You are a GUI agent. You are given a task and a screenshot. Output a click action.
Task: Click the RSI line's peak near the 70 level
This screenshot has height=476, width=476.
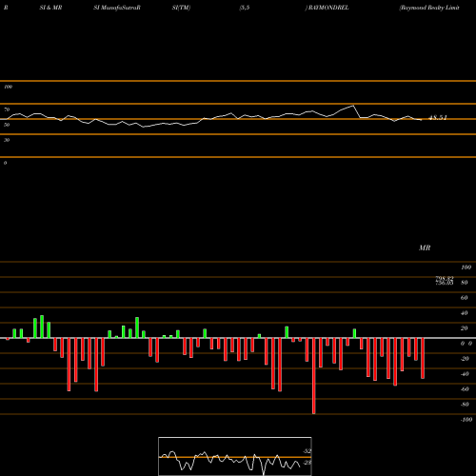pos(353,106)
